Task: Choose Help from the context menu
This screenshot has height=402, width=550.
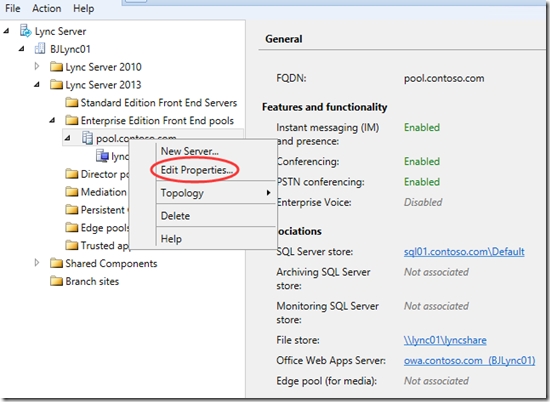Action: (171, 239)
